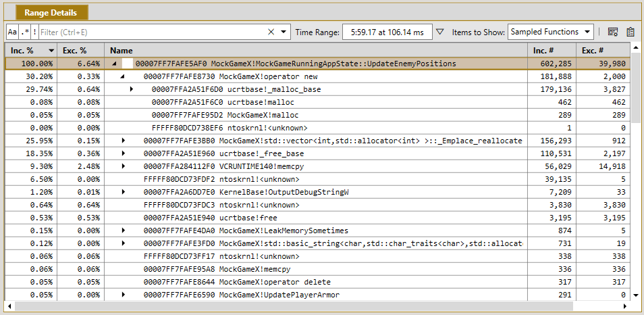Viewport: 644px width, 315px height.
Task: Click the vertical scrollbar up arrow
Action: click(x=635, y=48)
